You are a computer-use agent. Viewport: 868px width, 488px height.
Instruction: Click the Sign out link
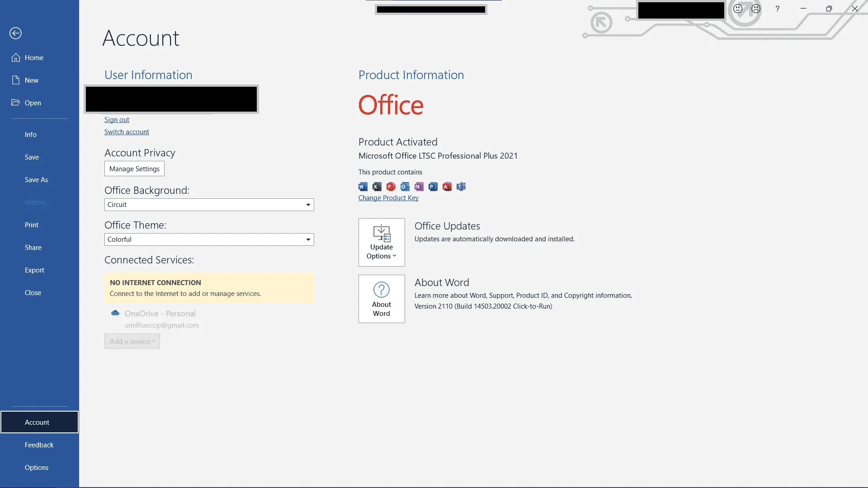(117, 120)
